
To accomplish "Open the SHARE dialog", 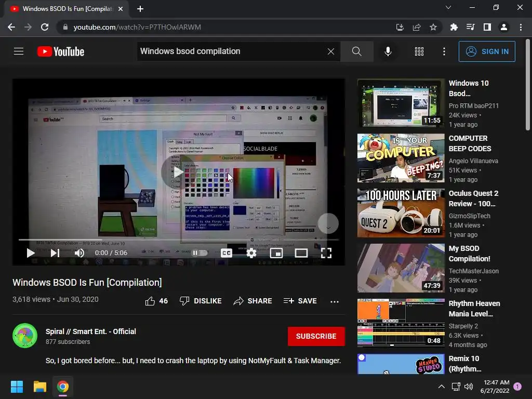I will point(253,301).
